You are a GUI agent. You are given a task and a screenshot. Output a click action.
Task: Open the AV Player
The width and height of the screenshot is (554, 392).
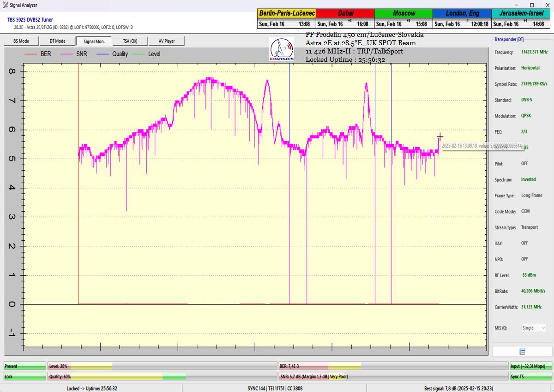point(166,41)
